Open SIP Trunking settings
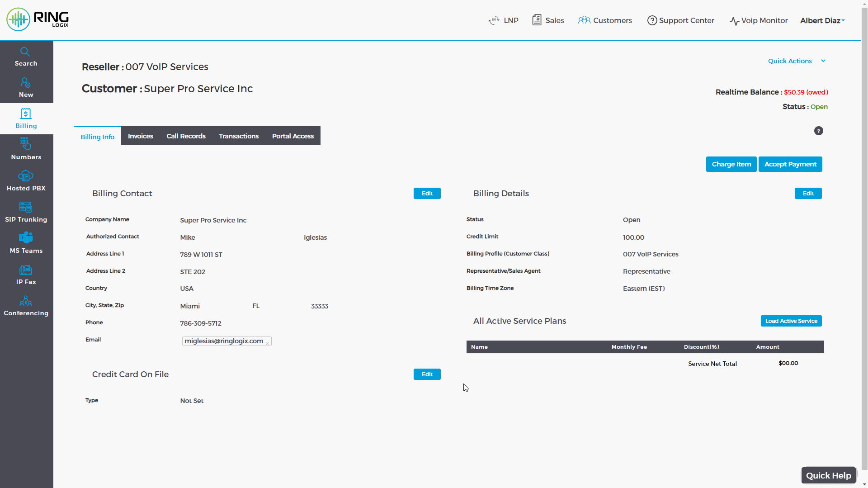868x488 pixels. point(26,212)
